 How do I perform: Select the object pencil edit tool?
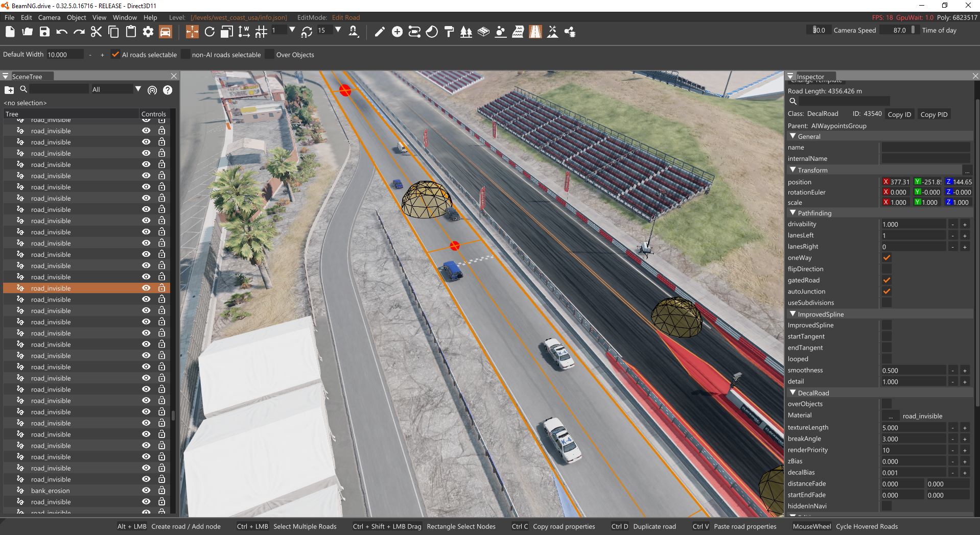coord(380,32)
